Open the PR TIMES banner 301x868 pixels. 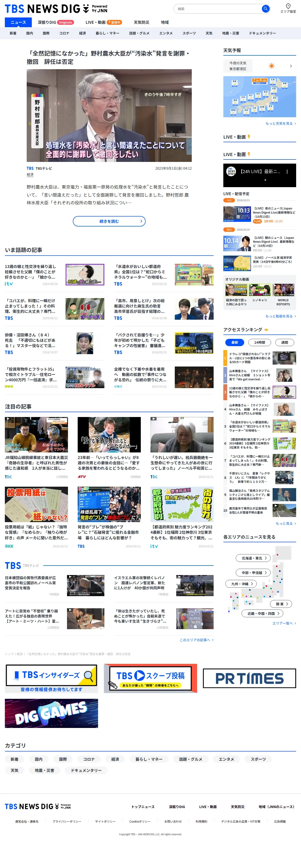tap(250, 678)
